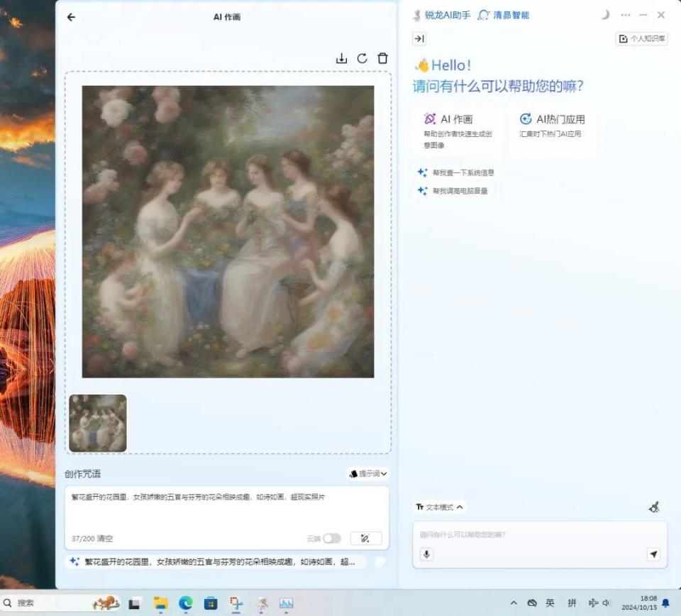Viewport: 681px width, 616px height.
Task: Expand the 提示词 prompt dropdown
Action: pos(368,473)
